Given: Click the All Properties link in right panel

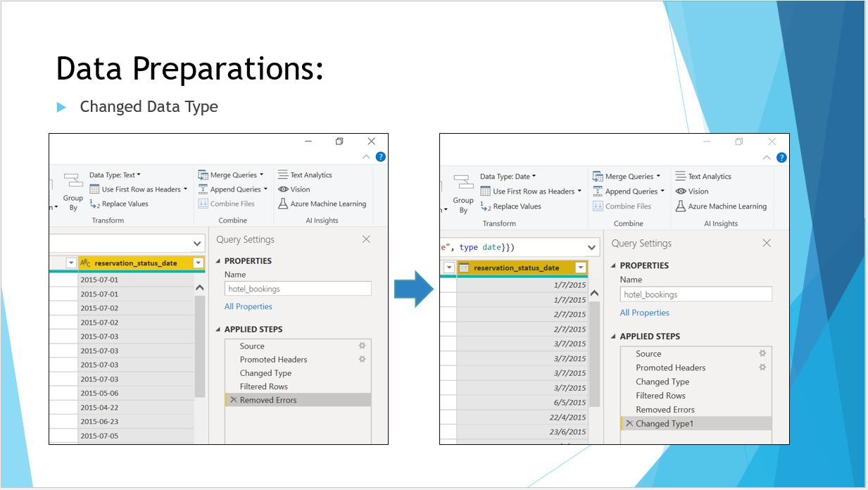Looking at the screenshot, I should [x=644, y=313].
